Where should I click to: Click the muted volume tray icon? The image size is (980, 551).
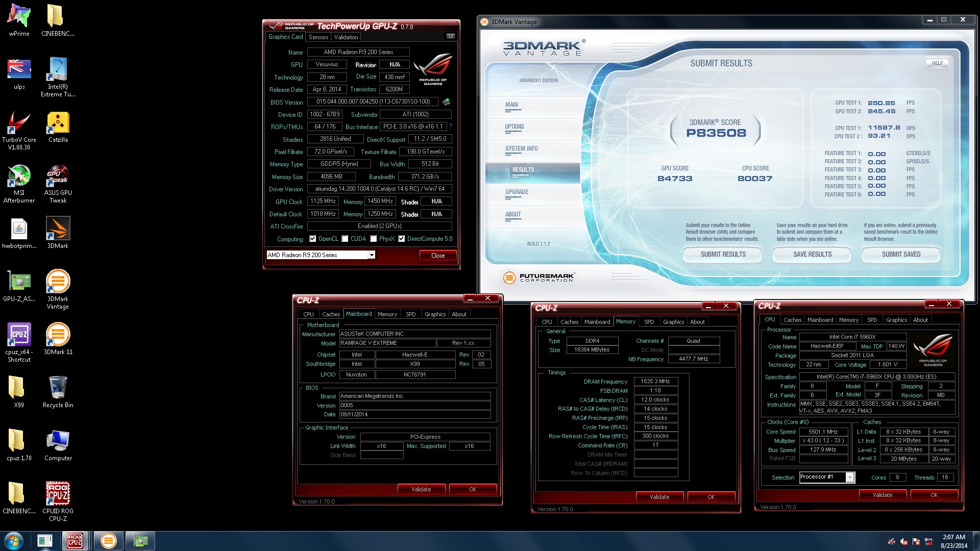(x=904, y=541)
